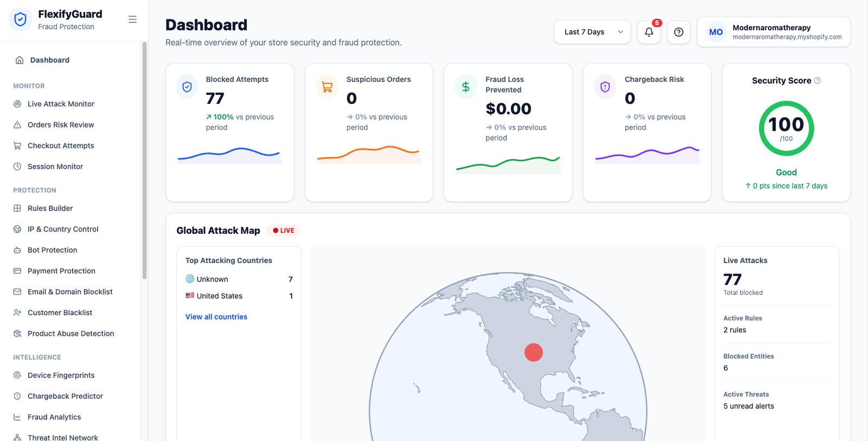
Task: Click the Fraud Loss green sparkline chart
Action: (508, 165)
